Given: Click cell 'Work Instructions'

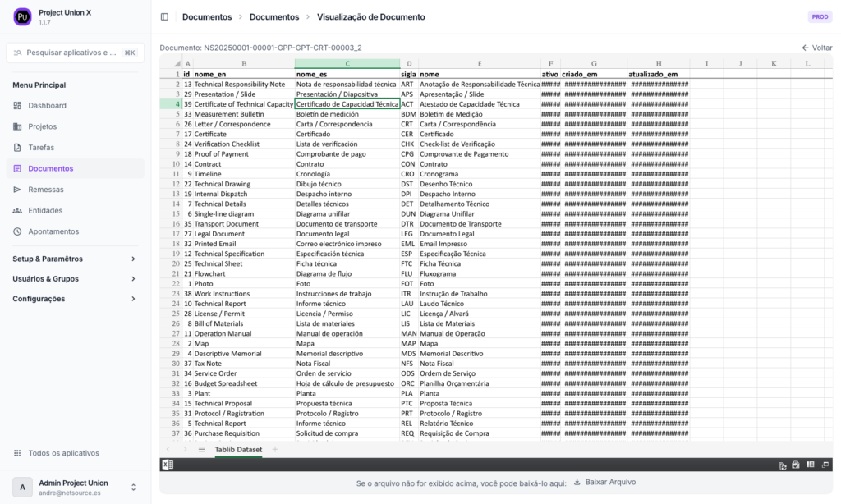Looking at the screenshot, I should 243,294.
